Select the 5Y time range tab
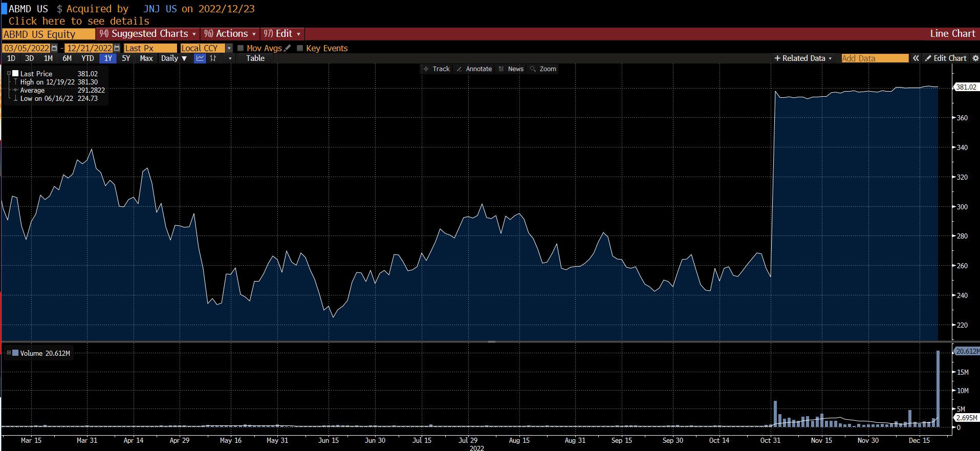Screen dimensions: 980x451 (x=126, y=58)
